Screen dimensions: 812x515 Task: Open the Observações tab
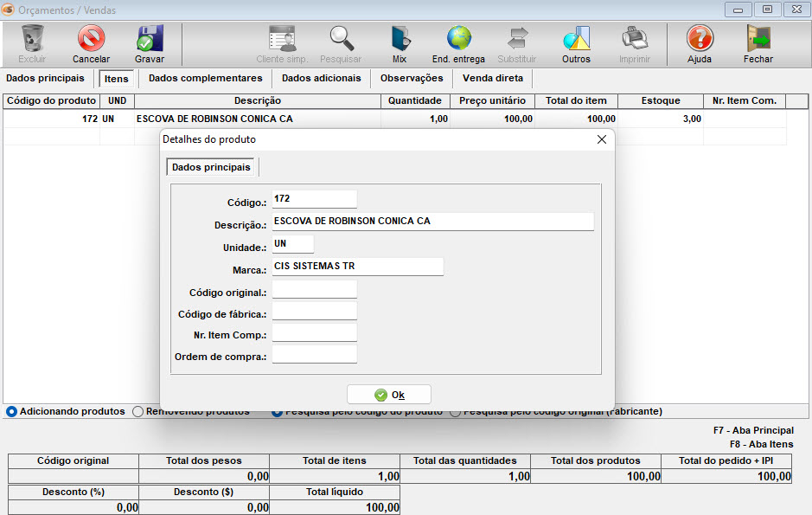(x=412, y=78)
